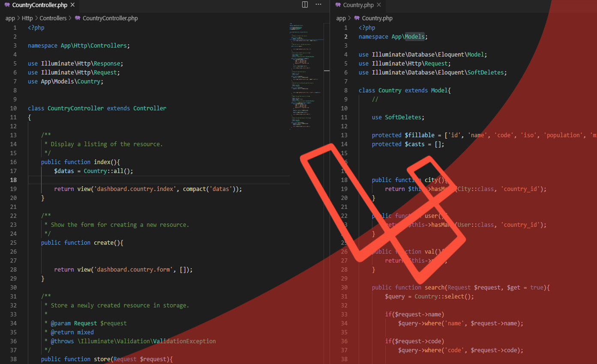Viewport: 597px width, 364px height.
Task: Click 'use Illuminate\Http\Response;' line
Action: point(75,63)
